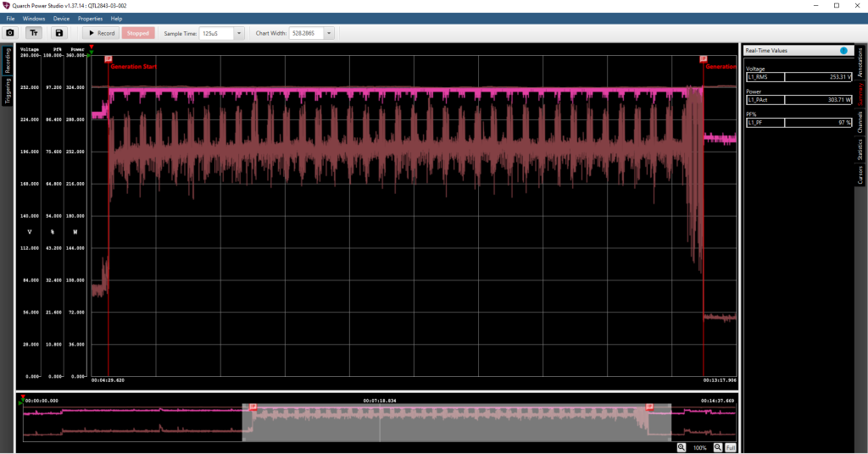The width and height of the screenshot is (868, 454).
Task: Open the Sample Time dropdown
Action: tap(239, 33)
